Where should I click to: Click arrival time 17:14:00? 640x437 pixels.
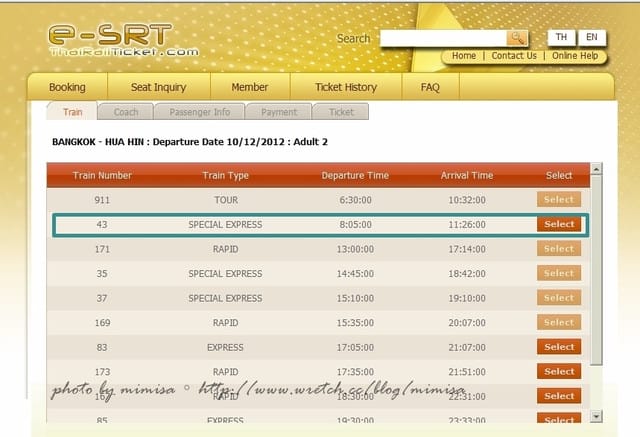click(x=467, y=249)
